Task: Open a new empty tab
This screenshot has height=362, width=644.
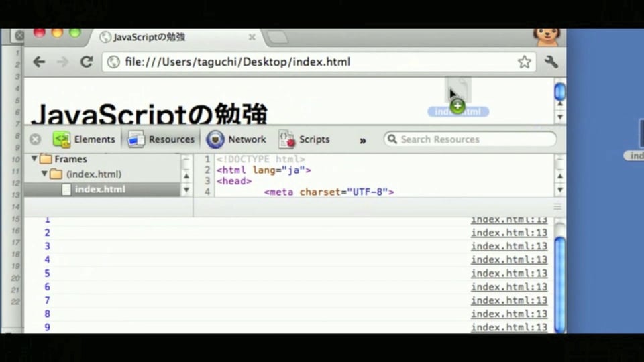Action: coord(277,38)
